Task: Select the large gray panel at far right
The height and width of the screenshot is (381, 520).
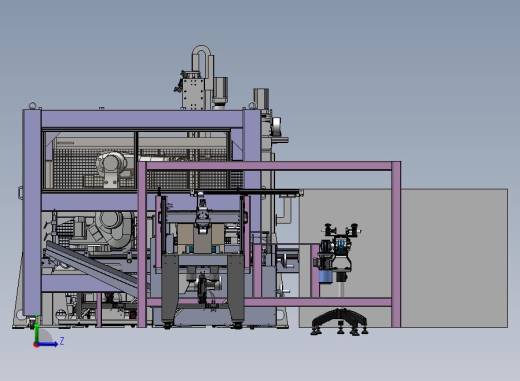Action: 454,258
